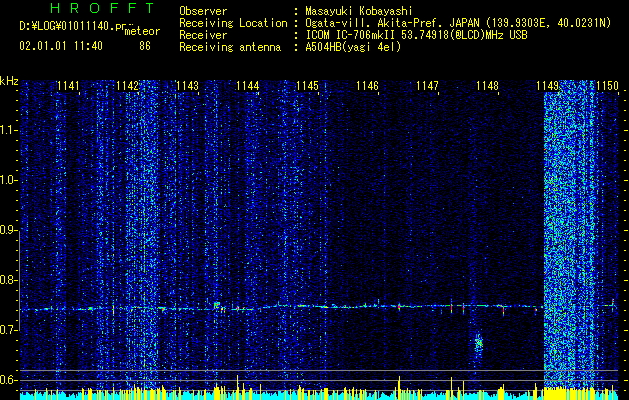This screenshot has width=629, height=400.
Task: Click the 1147 time marker
Action: pos(427,86)
